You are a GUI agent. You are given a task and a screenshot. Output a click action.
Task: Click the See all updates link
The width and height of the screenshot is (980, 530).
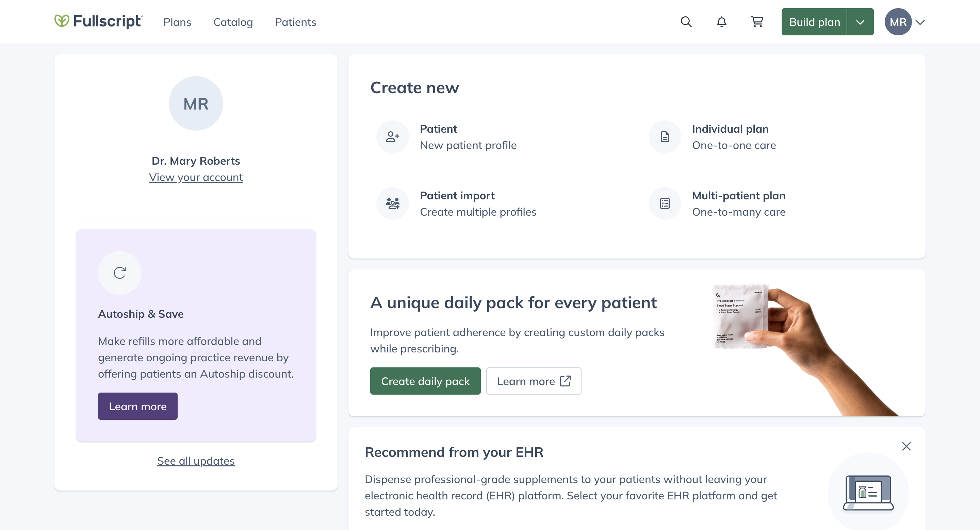click(x=196, y=461)
